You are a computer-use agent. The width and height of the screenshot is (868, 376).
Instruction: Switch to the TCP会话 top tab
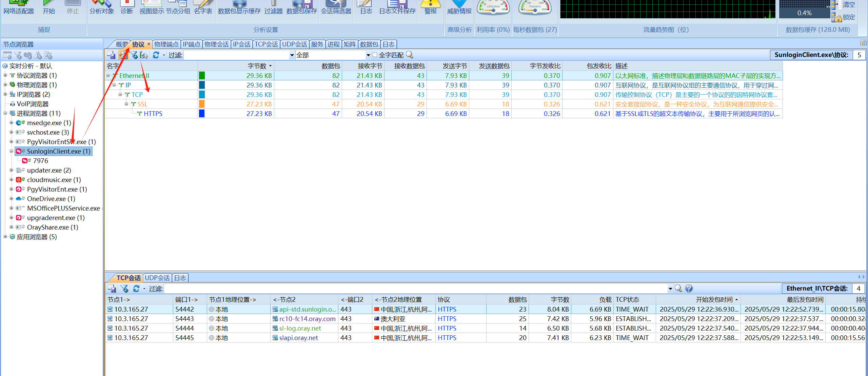[x=266, y=44]
